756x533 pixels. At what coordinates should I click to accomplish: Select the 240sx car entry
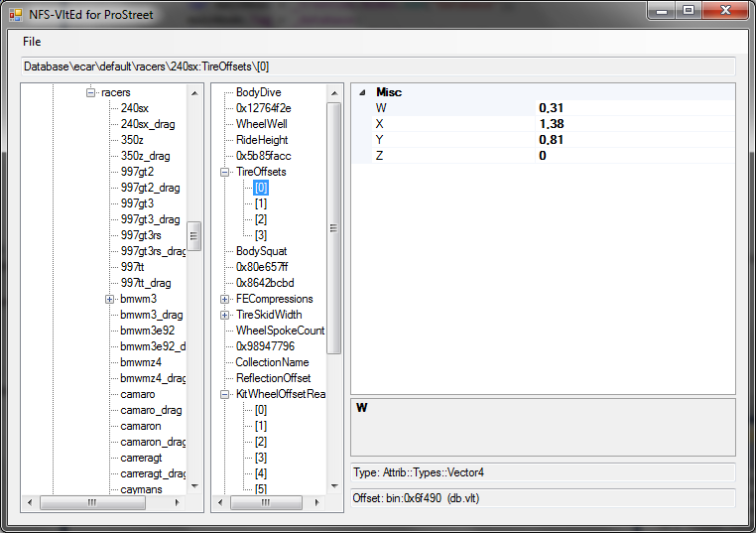pos(135,108)
